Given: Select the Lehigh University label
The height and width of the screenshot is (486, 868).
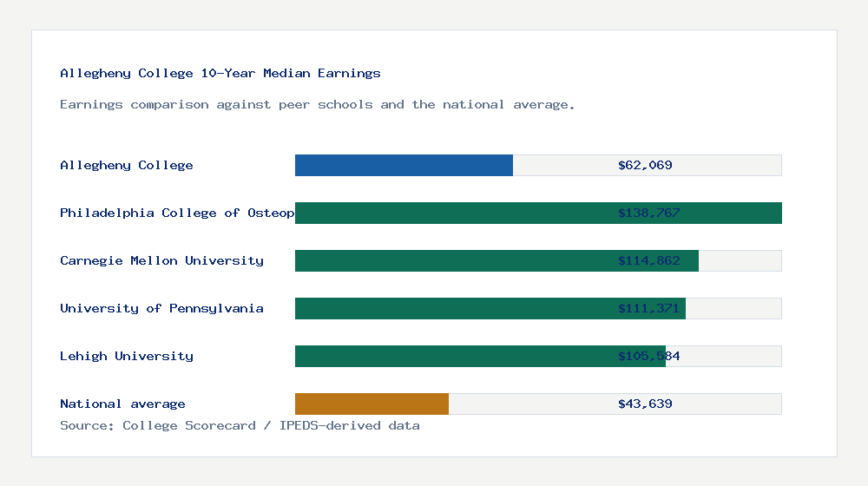Looking at the screenshot, I should (x=127, y=356).
